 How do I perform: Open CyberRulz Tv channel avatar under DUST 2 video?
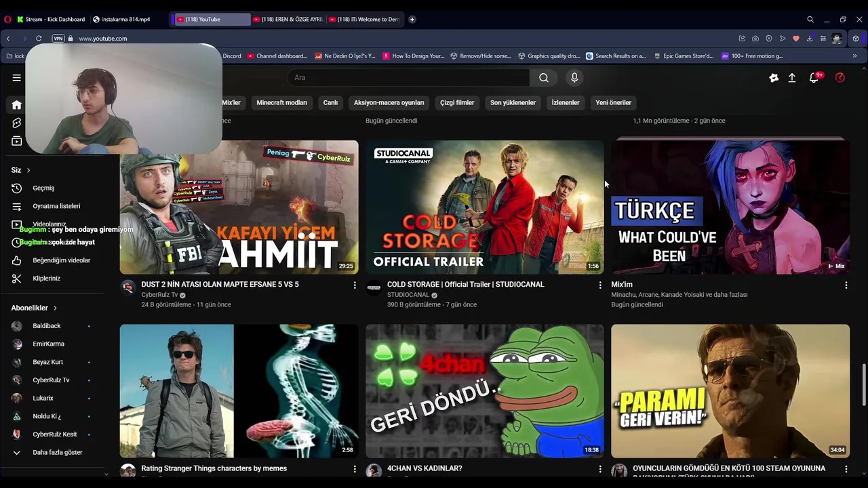[x=127, y=288]
